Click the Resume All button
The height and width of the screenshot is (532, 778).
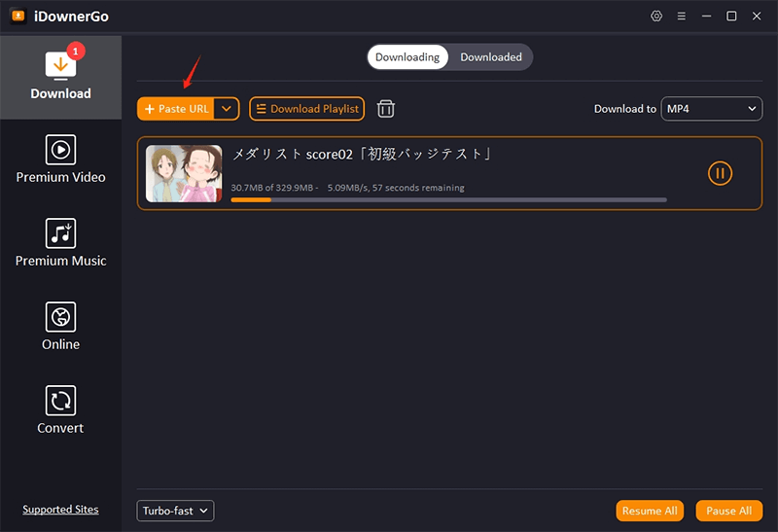[650, 511]
